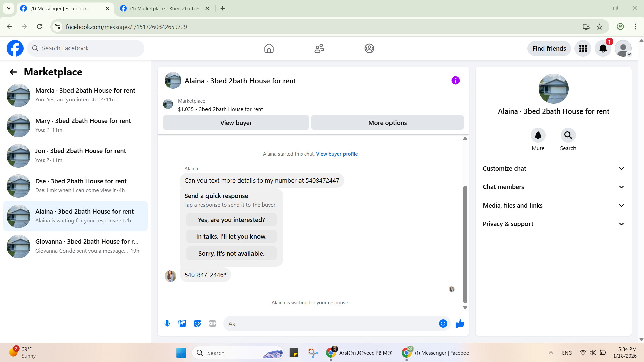Image resolution: width=644 pixels, height=362 pixels.
Task: Open listing thumbnail in right panel
Action: click(x=553, y=89)
